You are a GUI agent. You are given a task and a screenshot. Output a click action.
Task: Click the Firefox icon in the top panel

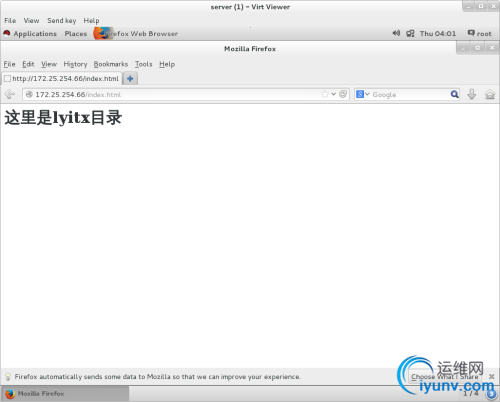[103, 33]
